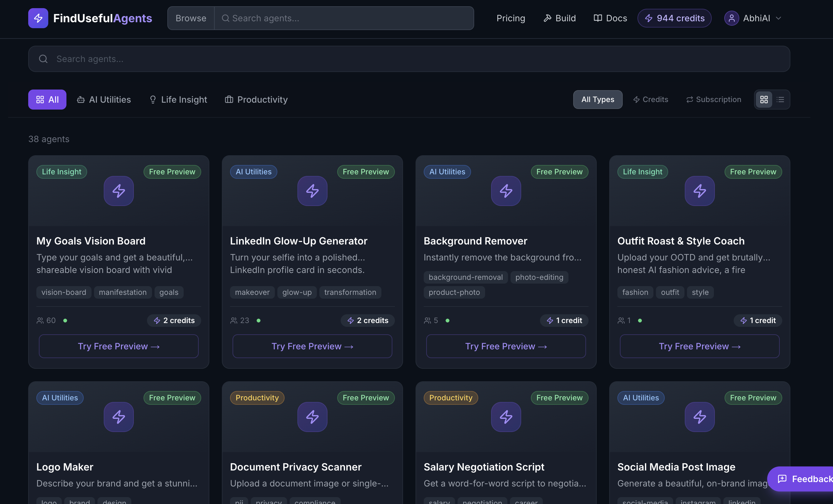Select the All Types filter

(597, 100)
